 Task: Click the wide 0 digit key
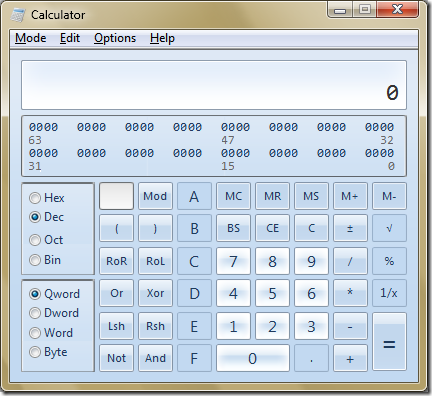(x=253, y=358)
